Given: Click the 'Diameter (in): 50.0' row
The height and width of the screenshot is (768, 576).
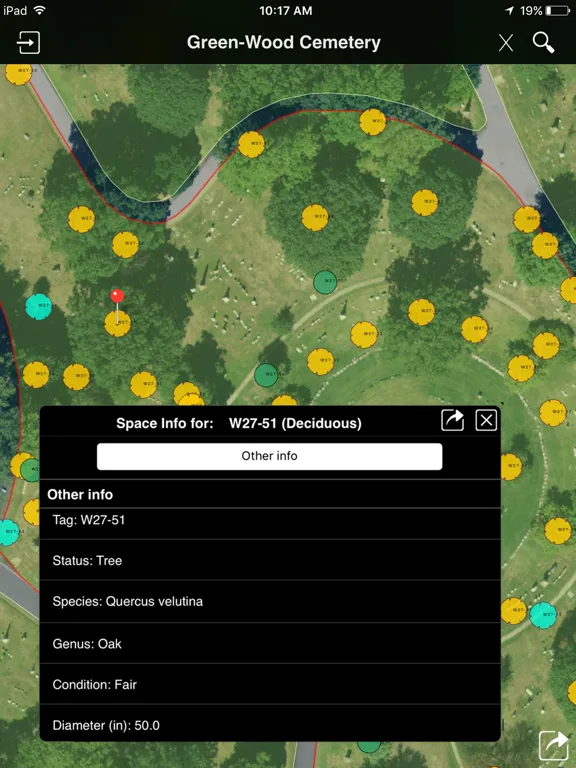Looking at the screenshot, I should [x=270, y=725].
